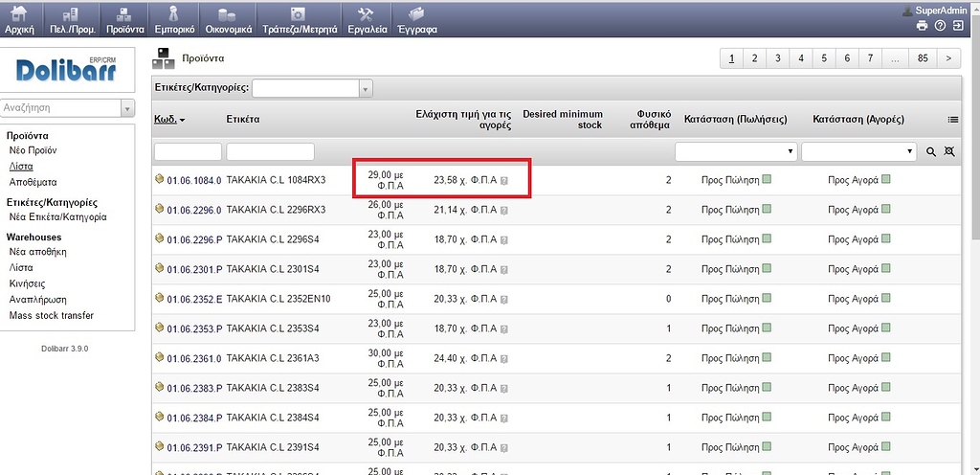Expand the Αναζήτηση search dropdown arrow
The image size is (980, 475).
coord(127,107)
